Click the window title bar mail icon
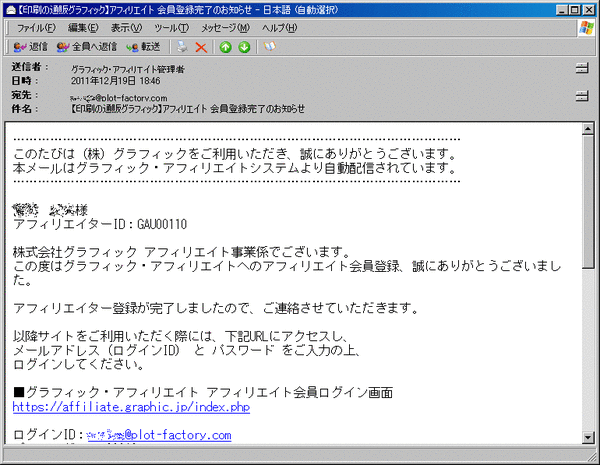 [x=11, y=10]
